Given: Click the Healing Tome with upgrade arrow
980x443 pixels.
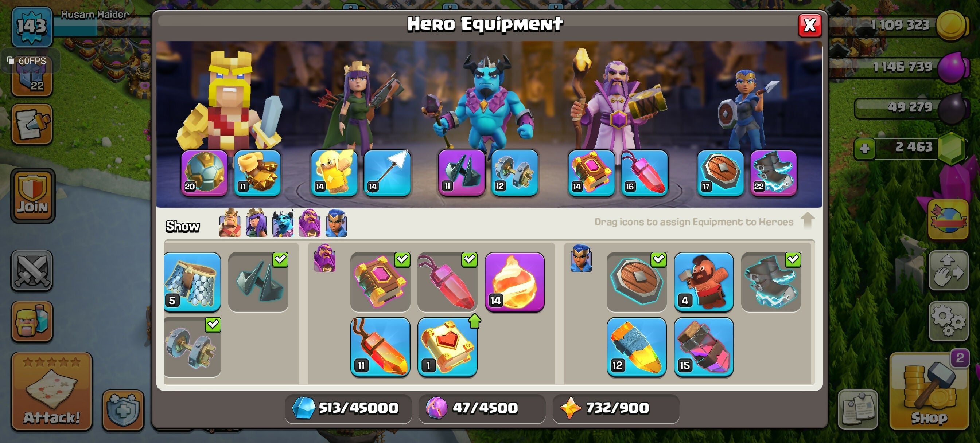Looking at the screenshot, I should click(x=447, y=347).
